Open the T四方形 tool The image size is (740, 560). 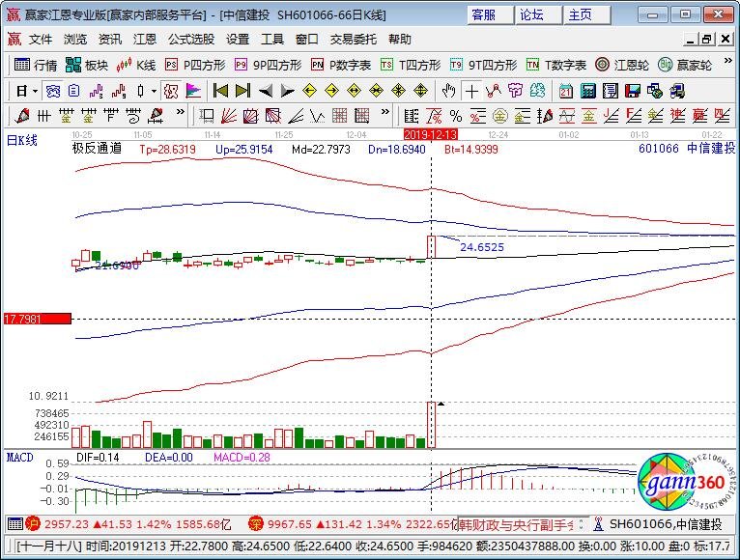pos(411,65)
